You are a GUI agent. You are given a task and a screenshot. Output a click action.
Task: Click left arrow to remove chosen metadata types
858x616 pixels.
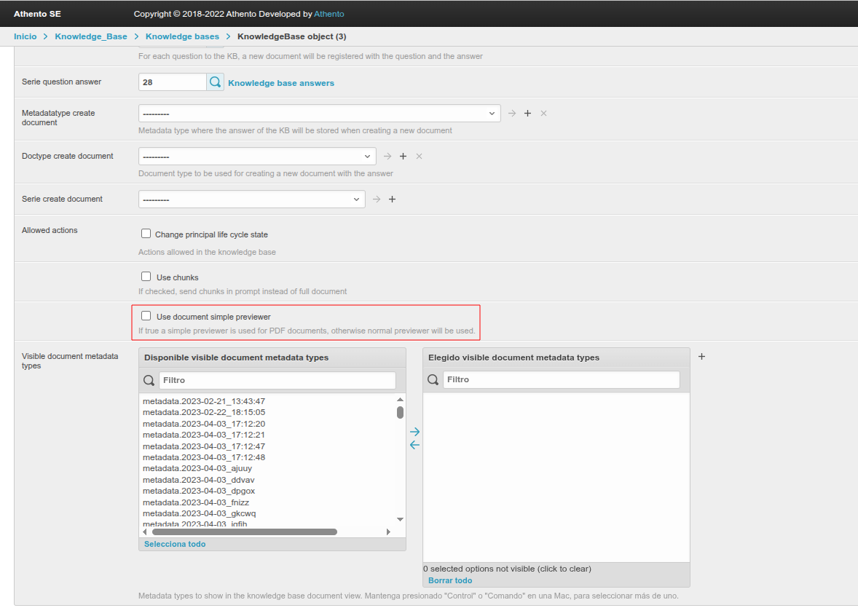(414, 445)
